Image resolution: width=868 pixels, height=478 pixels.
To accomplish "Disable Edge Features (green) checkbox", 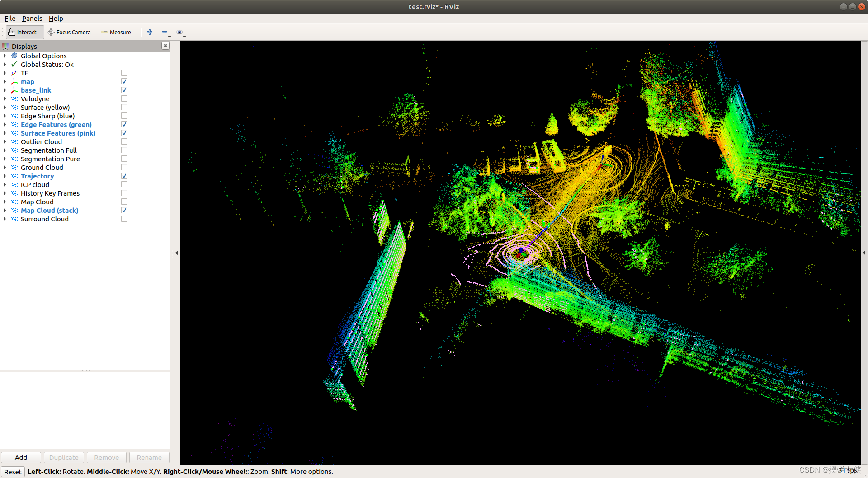I will click(x=124, y=124).
